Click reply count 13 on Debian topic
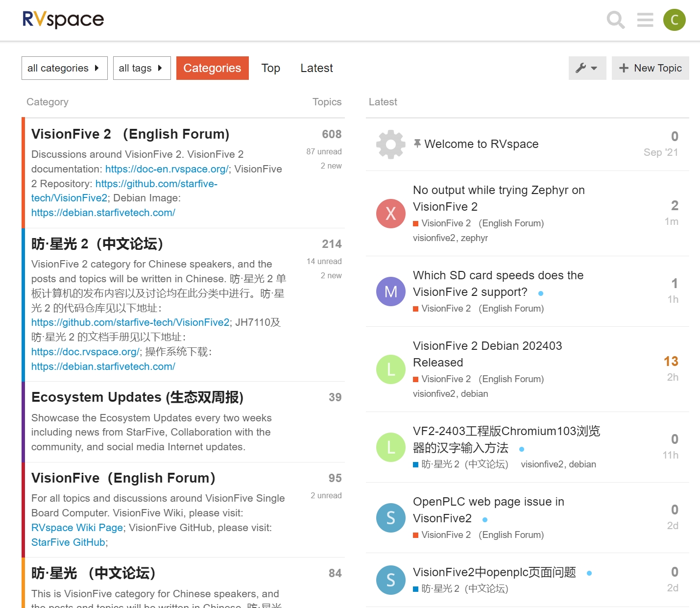Screen dimensions: 700x608 671,362
